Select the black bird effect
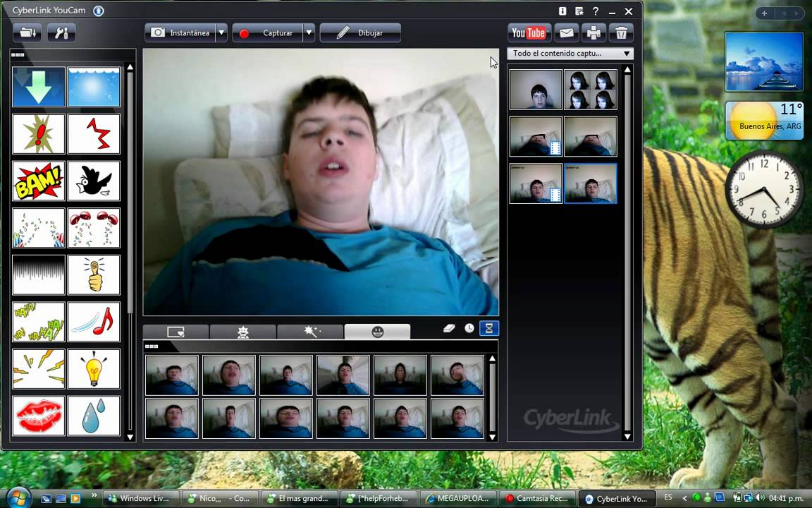This screenshot has height=508, width=812. pos(94,181)
